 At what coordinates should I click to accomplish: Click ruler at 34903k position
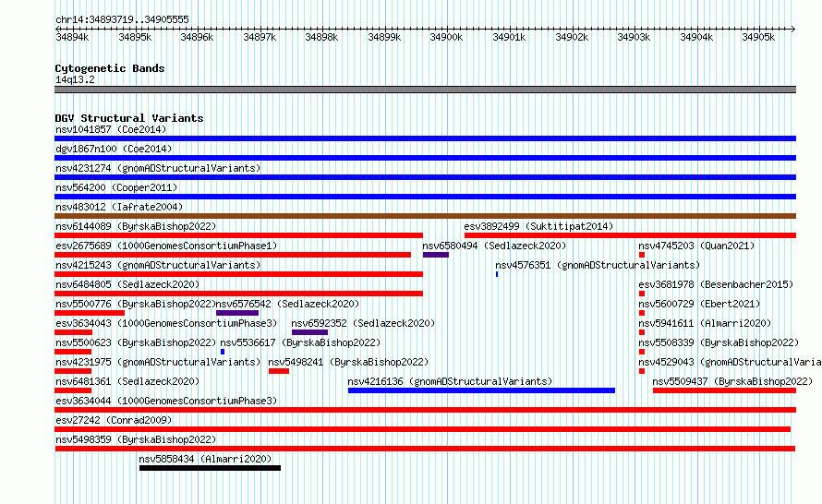click(634, 37)
